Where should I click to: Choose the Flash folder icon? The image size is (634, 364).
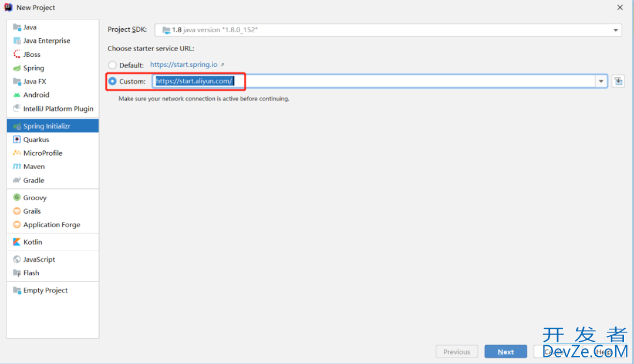[x=17, y=273]
